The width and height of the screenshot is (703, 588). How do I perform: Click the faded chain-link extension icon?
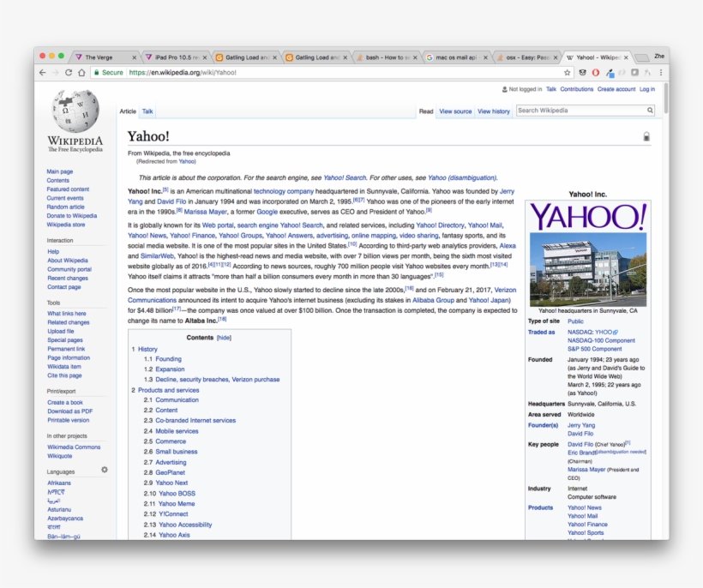[x=622, y=72]
